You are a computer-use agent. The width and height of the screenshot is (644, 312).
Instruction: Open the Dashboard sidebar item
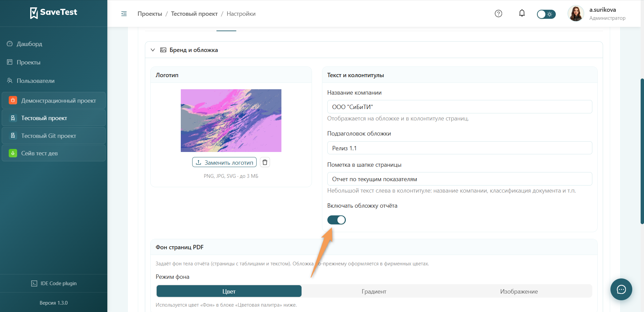[x=30, y=44]
